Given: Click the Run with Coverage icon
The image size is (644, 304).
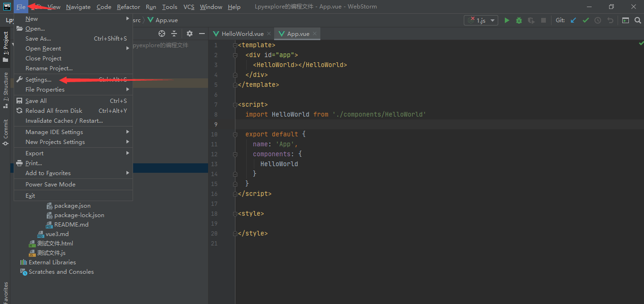Looking at the screenshot, I should coord(531,20).
